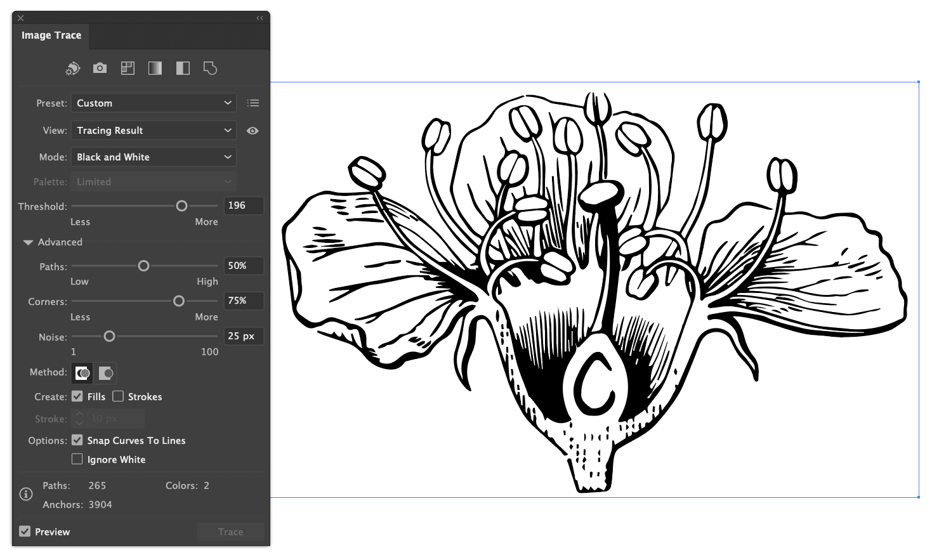The height and width of the screenshot is (560, 932).
Task: Click the info icon beside Paths count
Action: pyautogui.click(x=26, y=494)
